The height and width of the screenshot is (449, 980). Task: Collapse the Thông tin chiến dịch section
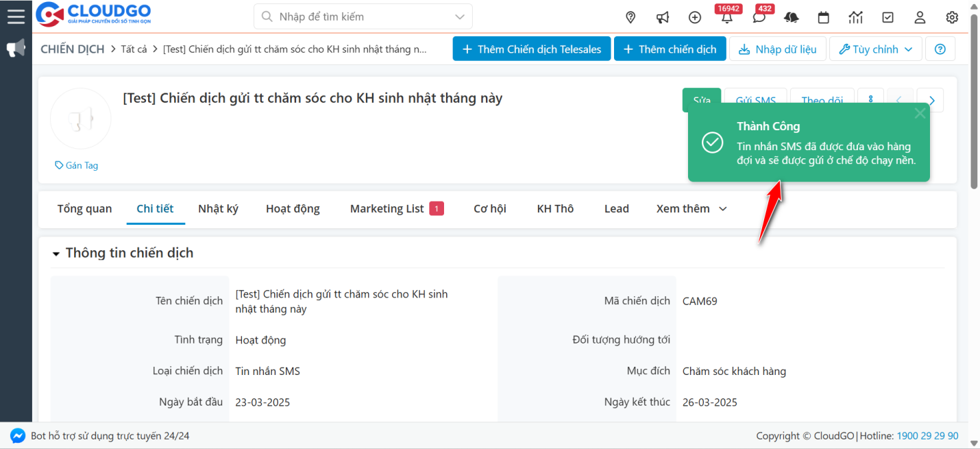click(x=56, y=254)
